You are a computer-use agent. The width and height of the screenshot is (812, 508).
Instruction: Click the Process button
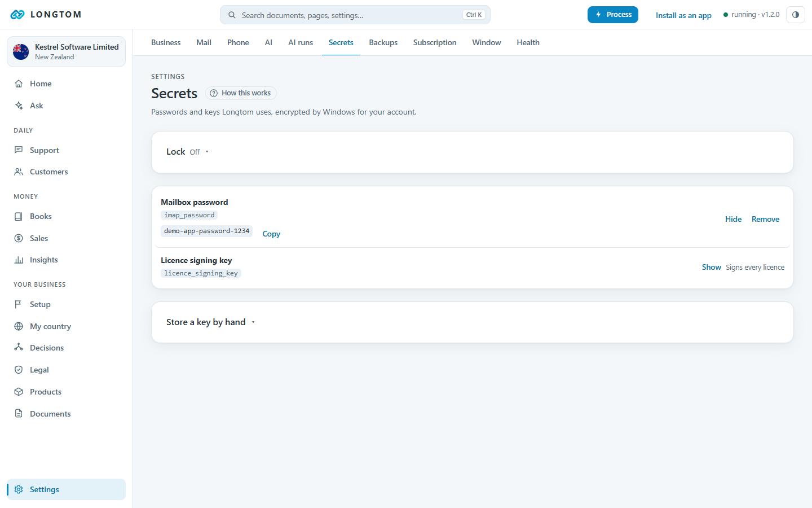pos(613,15)
